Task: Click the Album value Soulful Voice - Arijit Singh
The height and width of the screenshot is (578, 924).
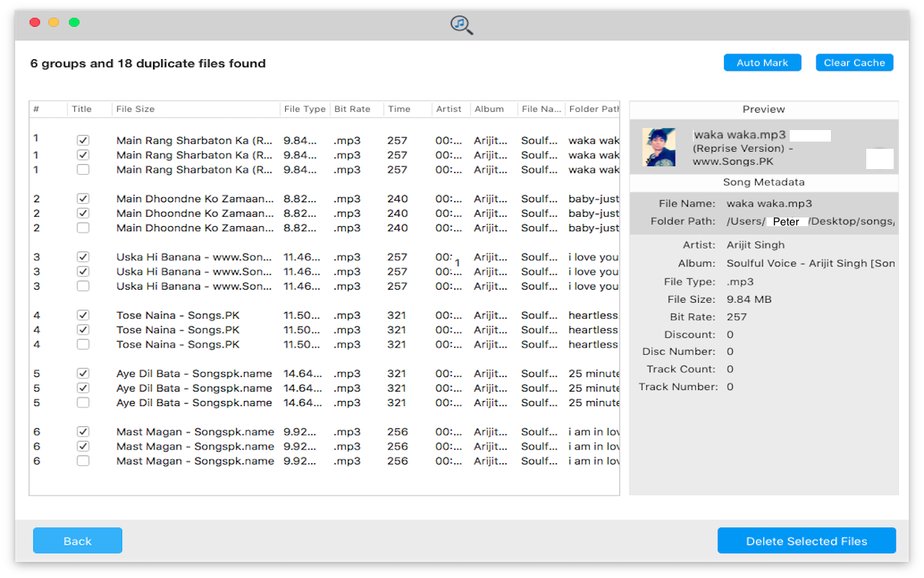Action: (x=811, y=264)
